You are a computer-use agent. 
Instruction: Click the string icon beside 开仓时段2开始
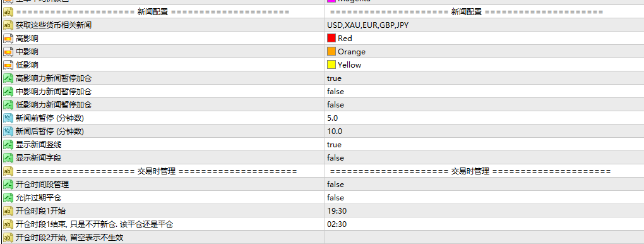pyautogui.click(x=8, y=238)
